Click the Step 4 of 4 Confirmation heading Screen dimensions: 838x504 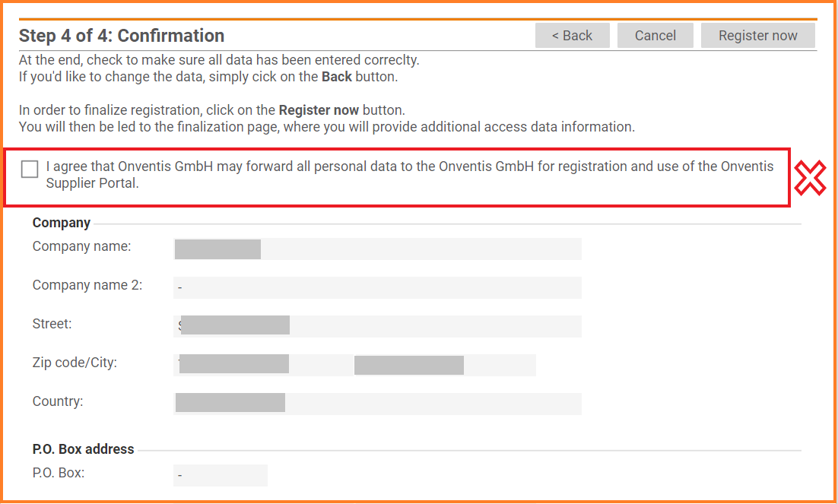[x=121, y=35]
